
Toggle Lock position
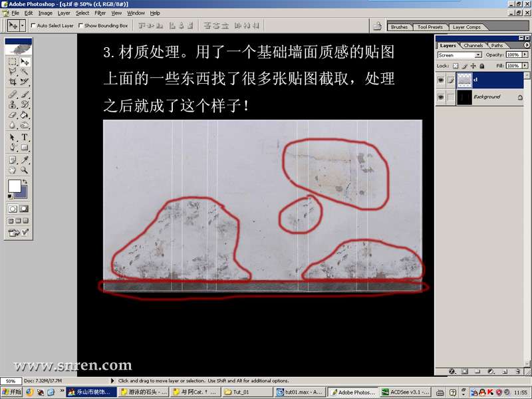[x=473, y=66]
